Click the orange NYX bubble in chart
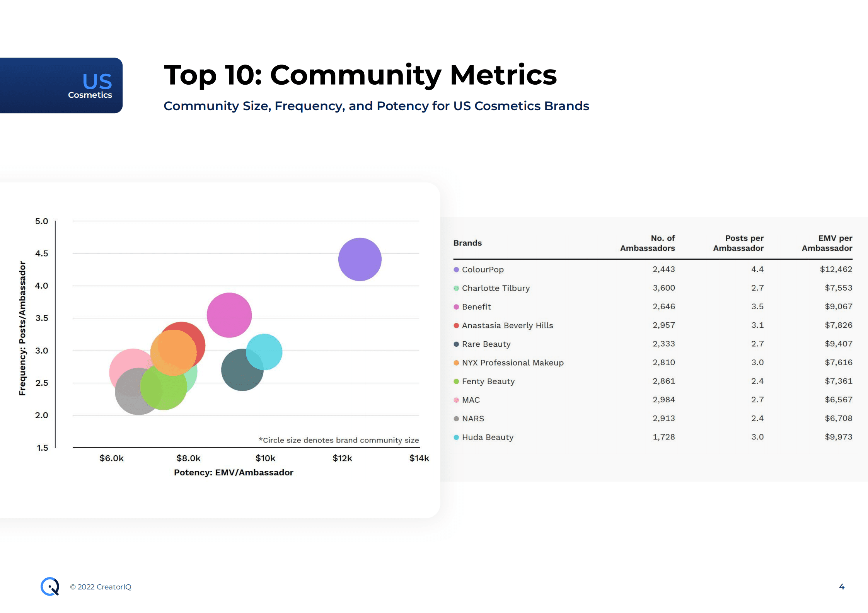868x613 pixels. pos(173,352)
